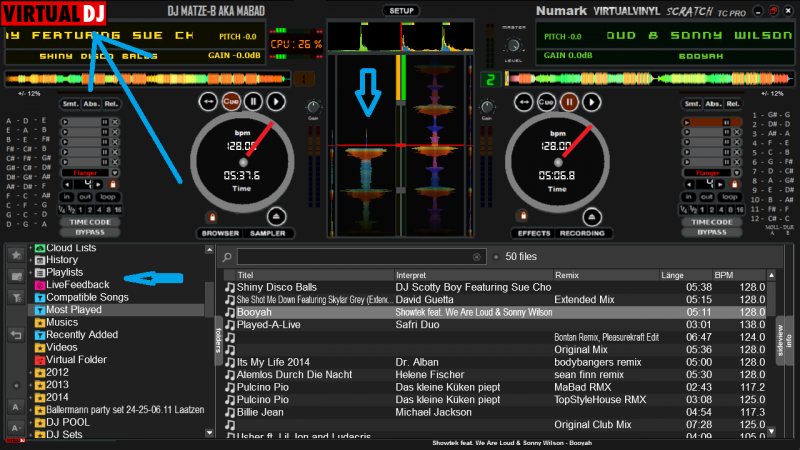Decrease loop length on the right deck
Screen dimensions: 800x450
(x=689, y=184)
